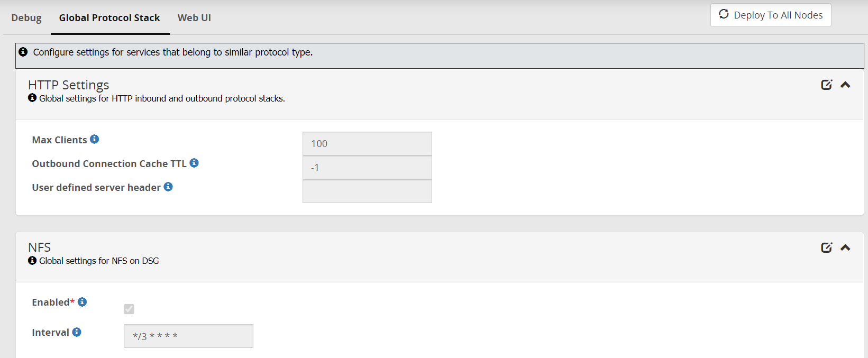Click the Outbound Connection Cache TTL field

(x=367, y=168)
